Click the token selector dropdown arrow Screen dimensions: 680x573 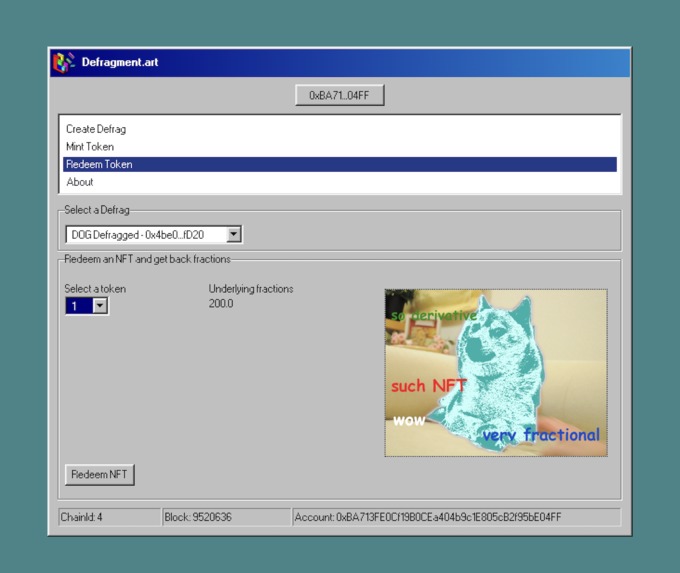100,306
